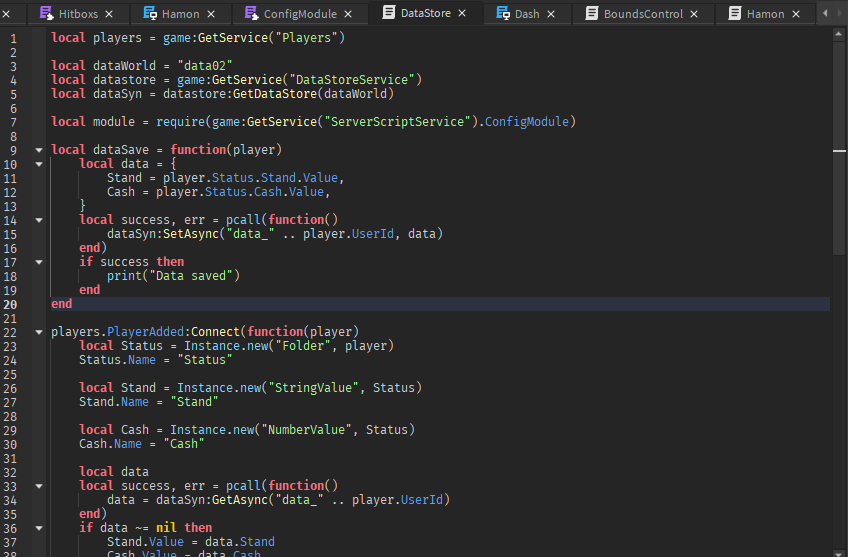Click the "data02" string on line 3

[204, 66]
